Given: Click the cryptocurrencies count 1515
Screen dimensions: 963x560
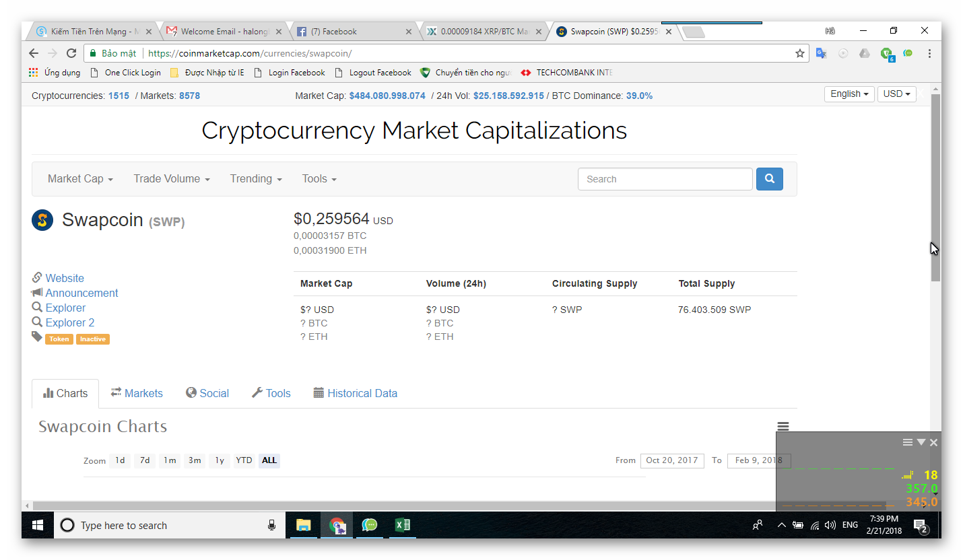Looking at the screenshot, I should [x=119, y=96].
